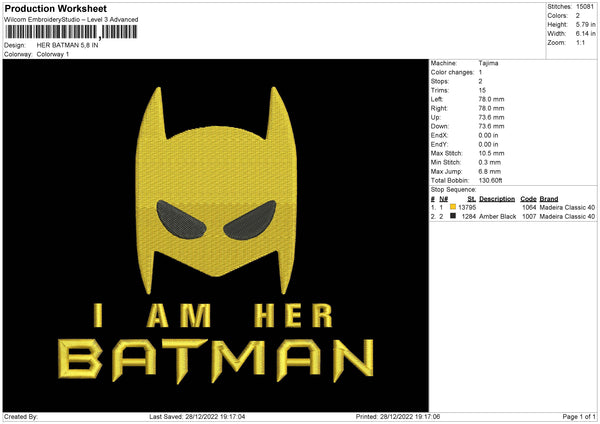The image size is (600, 424).
Task: Click the 'Description' column header
Action: click(497, 199)
